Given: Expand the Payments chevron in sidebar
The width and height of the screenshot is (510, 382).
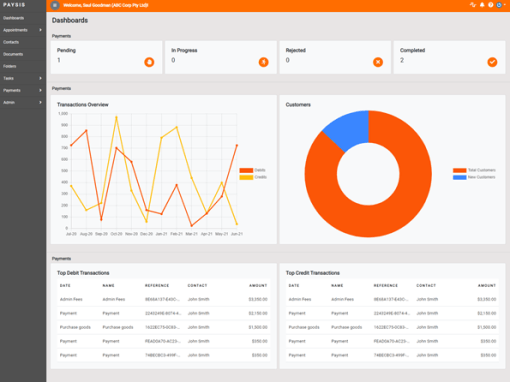Looking at the screenshot, I should 40,90.
